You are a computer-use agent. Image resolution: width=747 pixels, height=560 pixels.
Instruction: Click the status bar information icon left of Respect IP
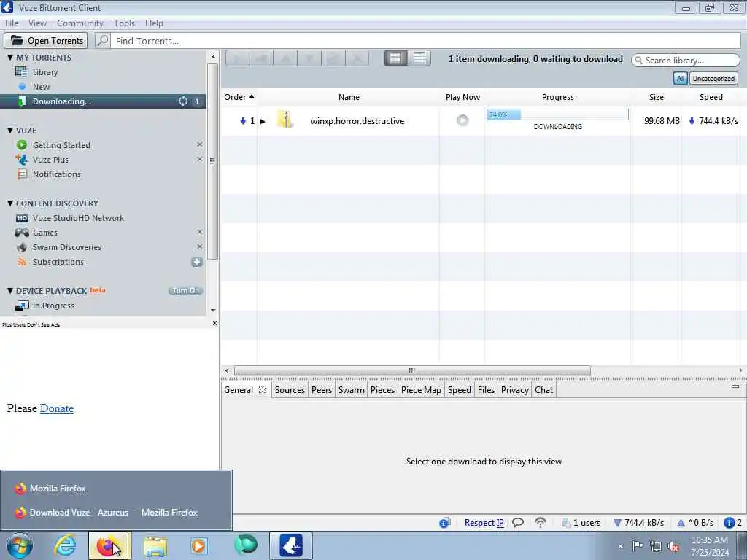444,523
